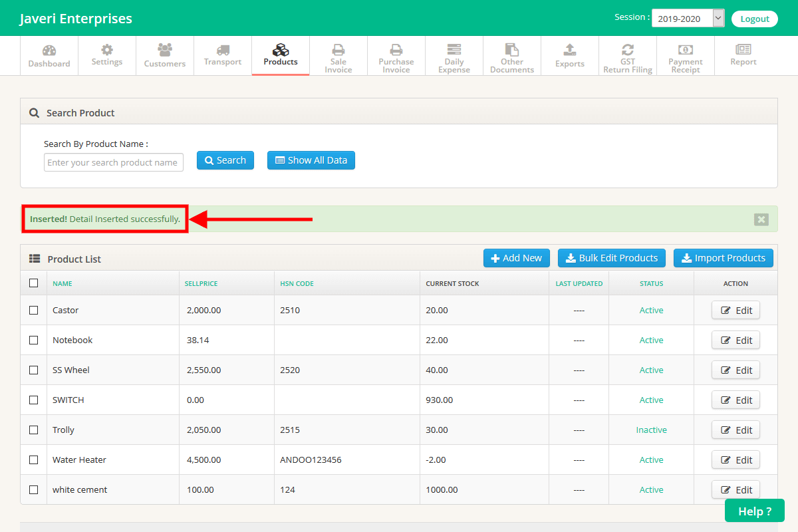The height and width of the screenshot is (532, 798).
Task: Open Transport truck icon
Action: coord(223,50)
